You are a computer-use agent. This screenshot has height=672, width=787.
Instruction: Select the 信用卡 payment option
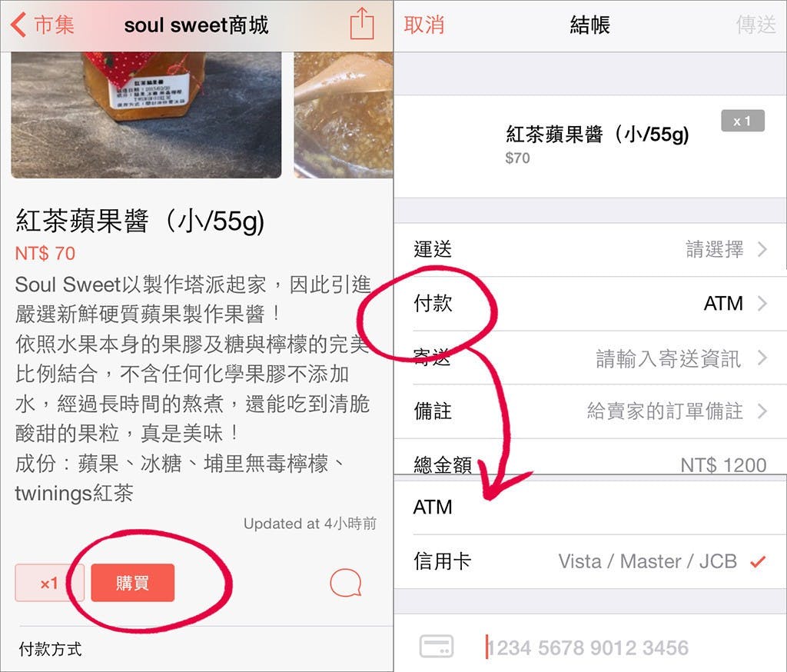pos(590,561)
